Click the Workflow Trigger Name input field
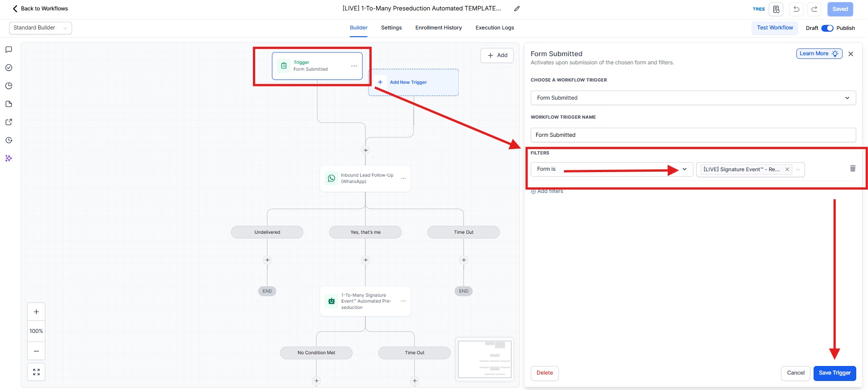 [693, 135]
